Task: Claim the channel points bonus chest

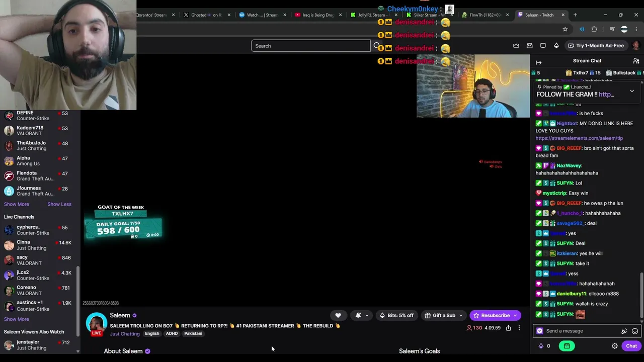Action: tap(567, 346)
